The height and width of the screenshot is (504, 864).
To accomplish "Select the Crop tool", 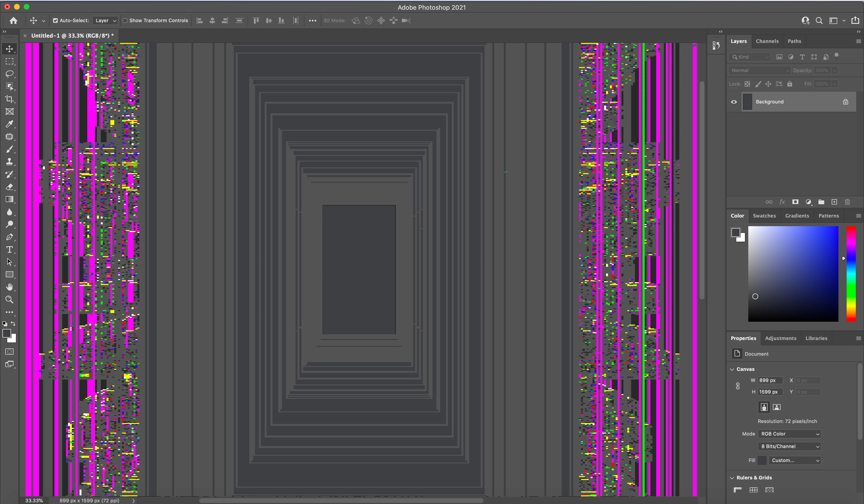I will pyautogui.click(x=9, y=99).
